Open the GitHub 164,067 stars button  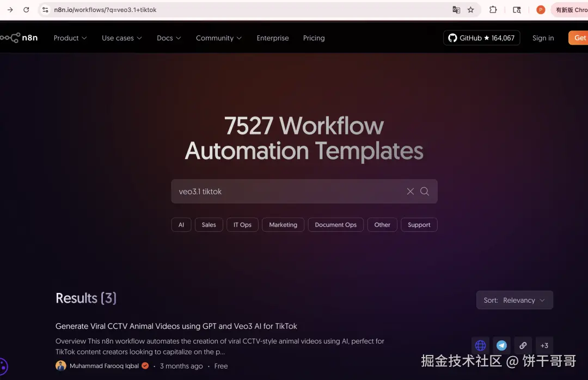(x=481, y=38)
